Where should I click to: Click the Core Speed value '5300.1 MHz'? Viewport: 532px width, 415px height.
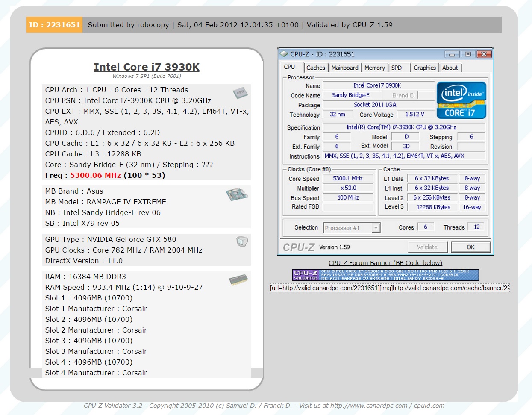pyautogui.click(x=347, y=179)
